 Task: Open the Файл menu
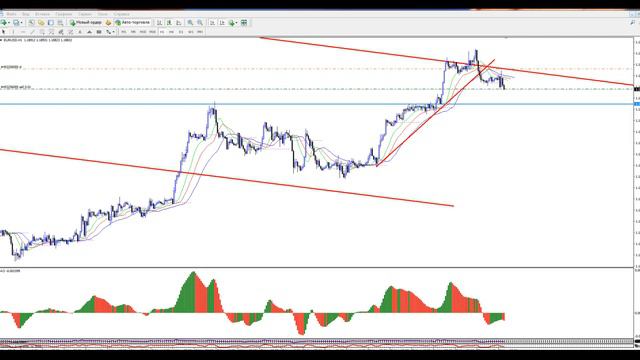[11, 14]
